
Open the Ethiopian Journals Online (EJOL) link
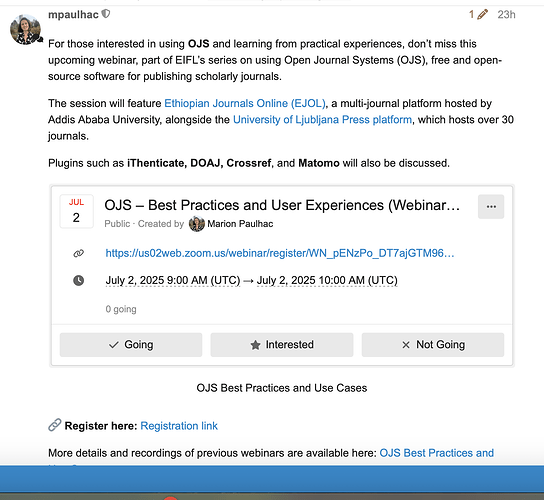click(245, 103)
